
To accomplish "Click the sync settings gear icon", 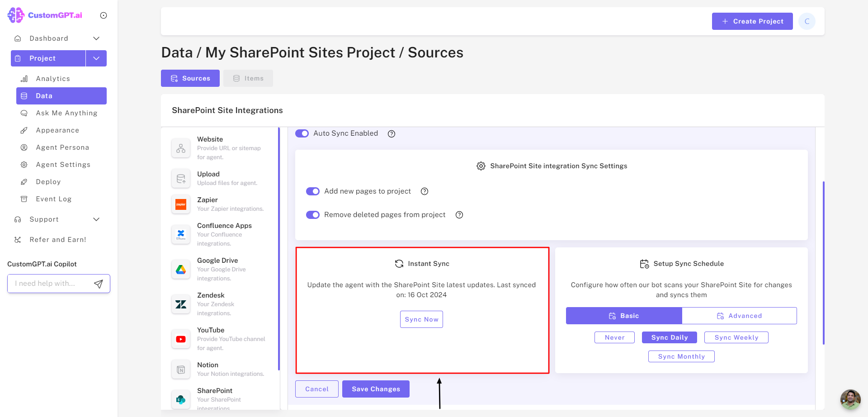I will pyautogui.click(x=481, y=166).
